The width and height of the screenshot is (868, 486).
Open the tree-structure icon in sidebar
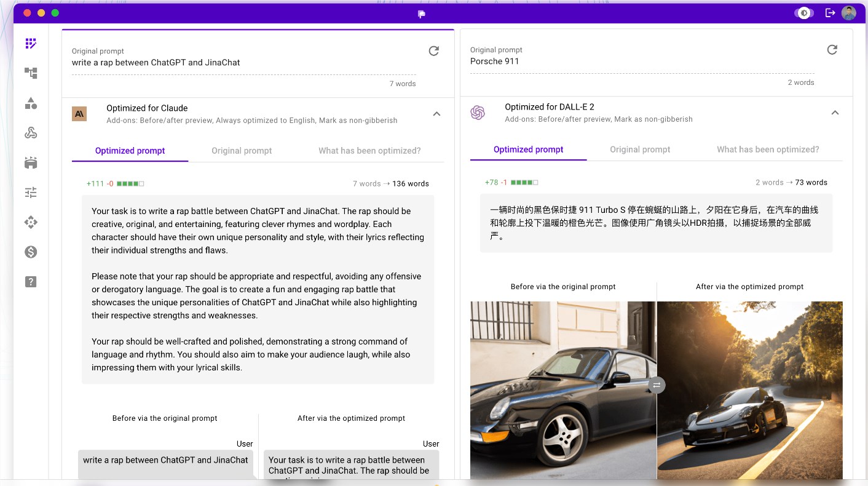pos(31,73)
